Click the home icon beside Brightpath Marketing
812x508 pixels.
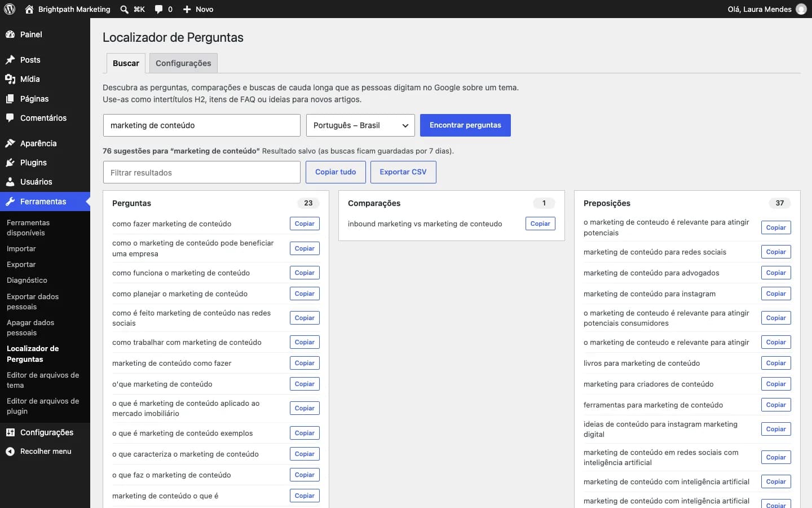[x=29, y=9]
